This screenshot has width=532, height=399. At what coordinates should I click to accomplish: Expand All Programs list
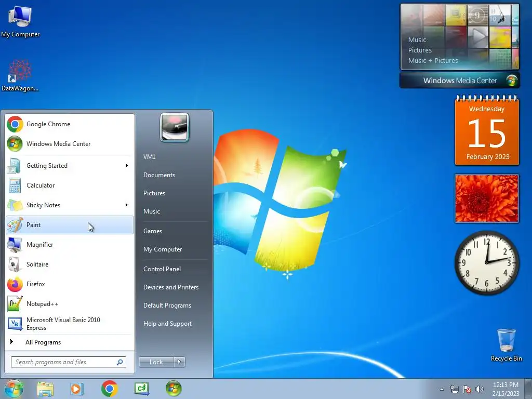[70, 342]
